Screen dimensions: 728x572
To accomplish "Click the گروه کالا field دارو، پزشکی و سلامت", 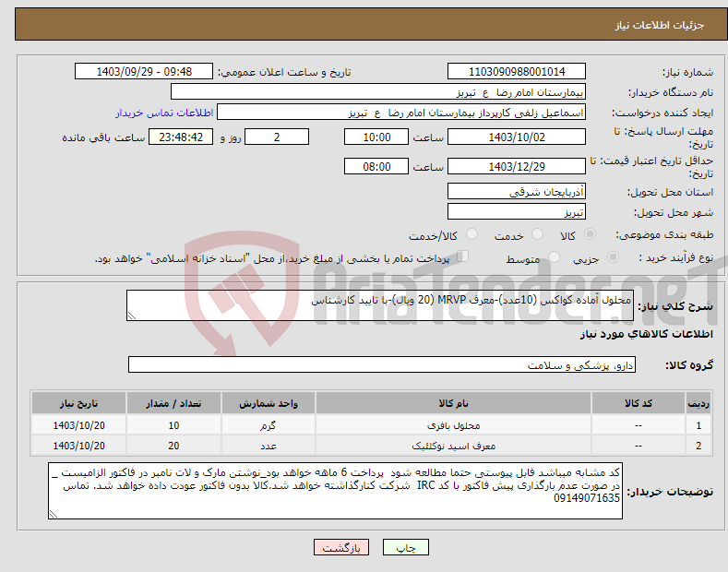I will [x=382, y=365].
